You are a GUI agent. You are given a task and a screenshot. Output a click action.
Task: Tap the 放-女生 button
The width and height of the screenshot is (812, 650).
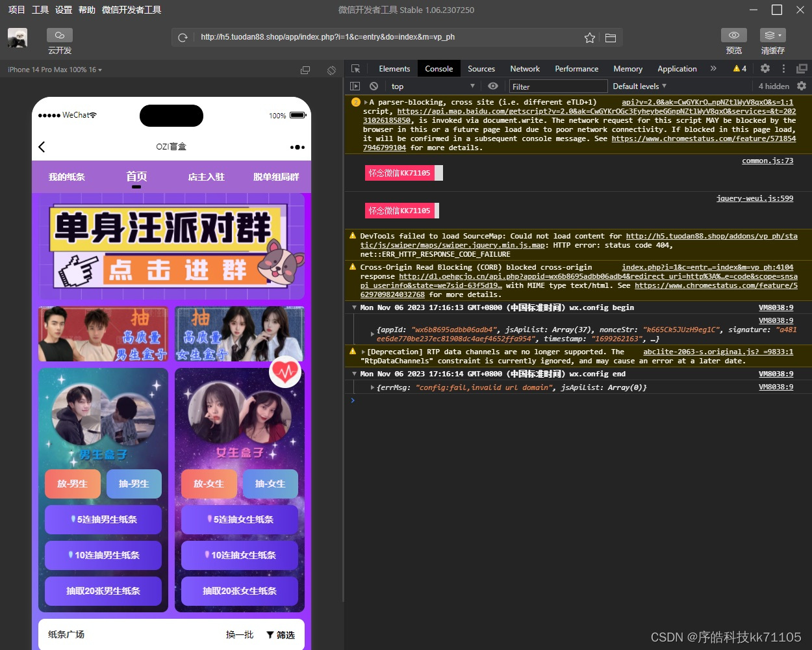pyautogui.click(x=209, y=484)
